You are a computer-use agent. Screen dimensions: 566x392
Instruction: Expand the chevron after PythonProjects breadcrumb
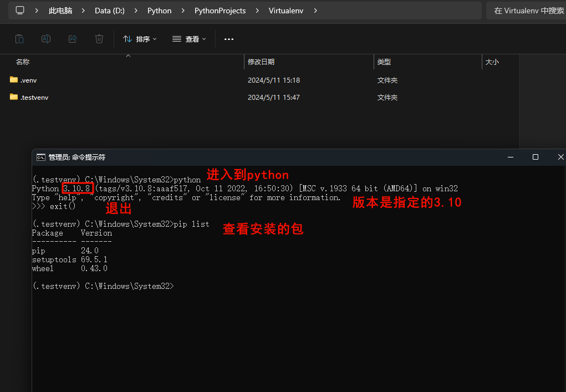tap(257, 11)
